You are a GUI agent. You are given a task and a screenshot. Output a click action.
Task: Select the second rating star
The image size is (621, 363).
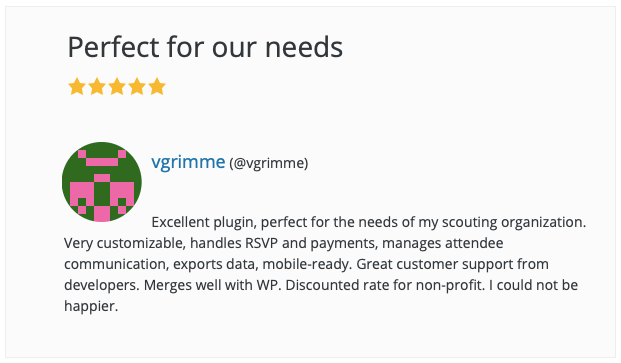97,86
